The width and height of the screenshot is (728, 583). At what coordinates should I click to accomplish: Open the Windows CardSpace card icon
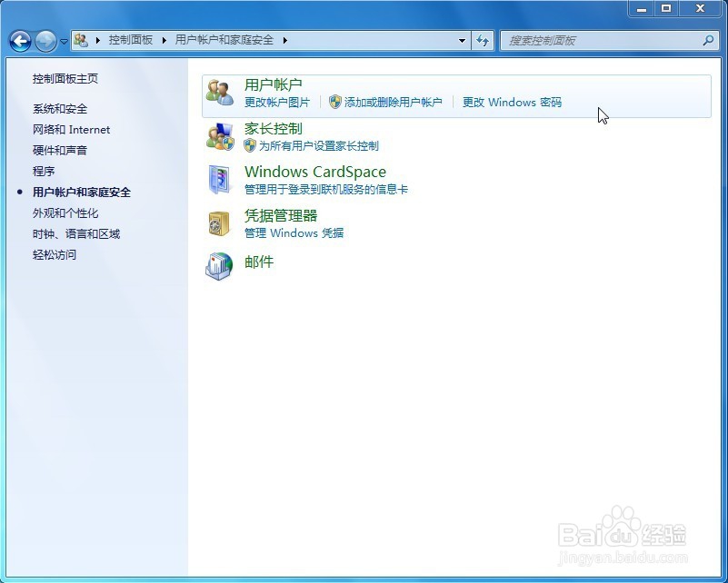tap(219, 180)
